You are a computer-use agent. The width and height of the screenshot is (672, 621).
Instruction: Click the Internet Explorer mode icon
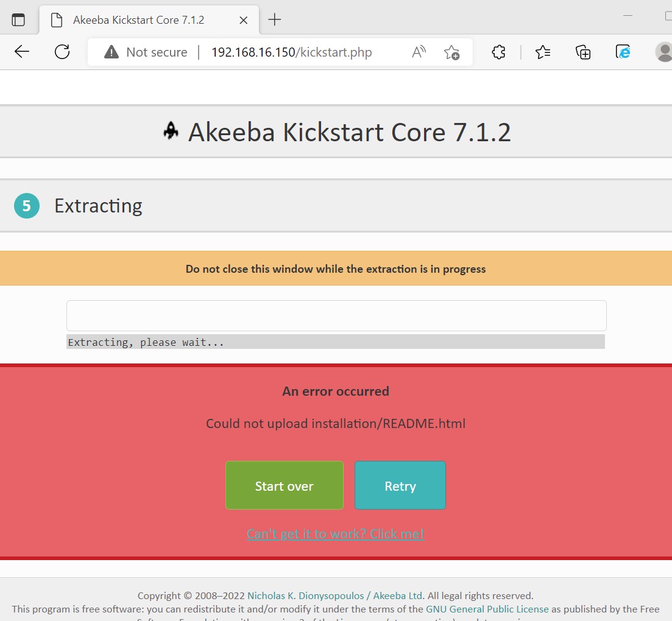623,52
